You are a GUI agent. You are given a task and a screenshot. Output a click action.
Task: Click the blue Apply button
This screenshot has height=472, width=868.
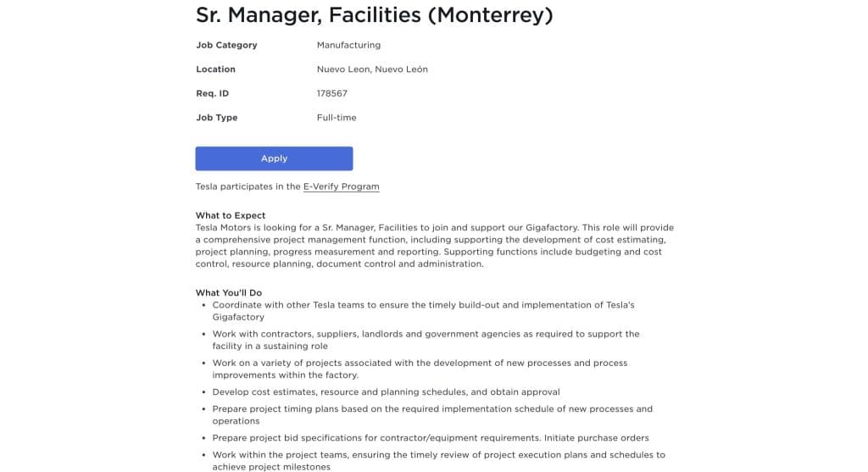tap(274, 158)
